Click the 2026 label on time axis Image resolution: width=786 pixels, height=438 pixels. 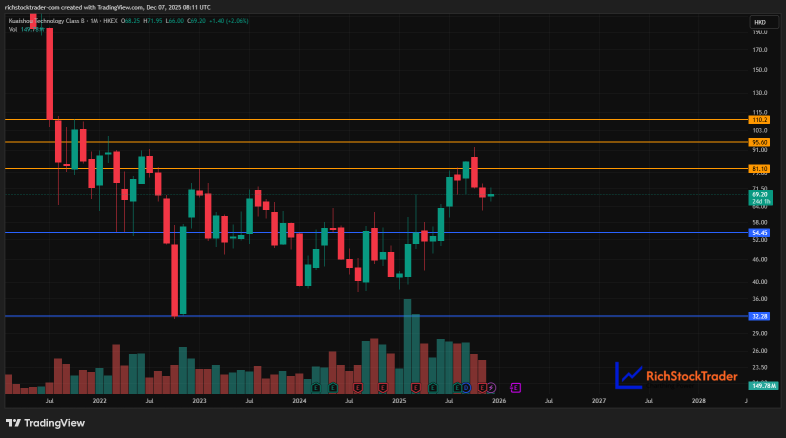tap(499, 400)
